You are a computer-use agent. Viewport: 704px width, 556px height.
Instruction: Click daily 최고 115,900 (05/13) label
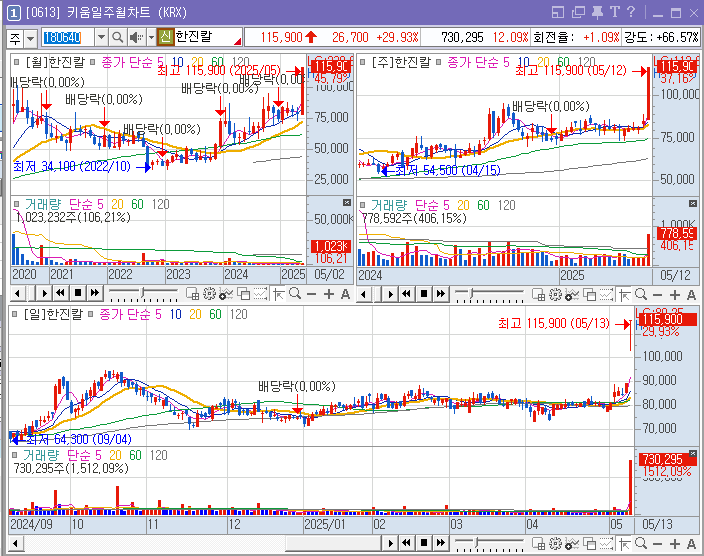pyautogui.click(x=554, y=323)
